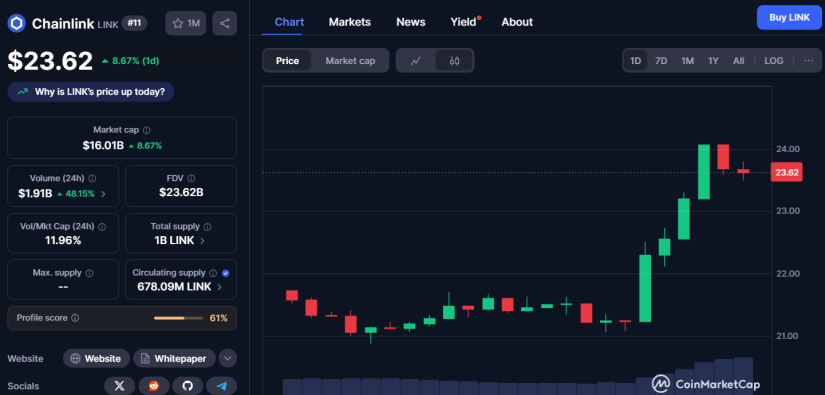Image resolution: width=825 pixels, height=395 pixels.
Task: Click the trending arrow icon in price explanation
Action: [23, 92]
